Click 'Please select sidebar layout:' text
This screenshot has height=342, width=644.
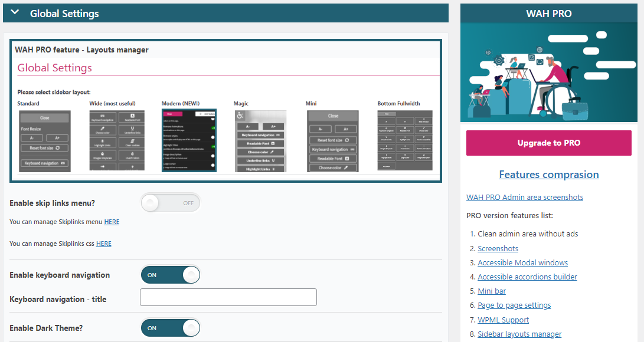point(54,92)
